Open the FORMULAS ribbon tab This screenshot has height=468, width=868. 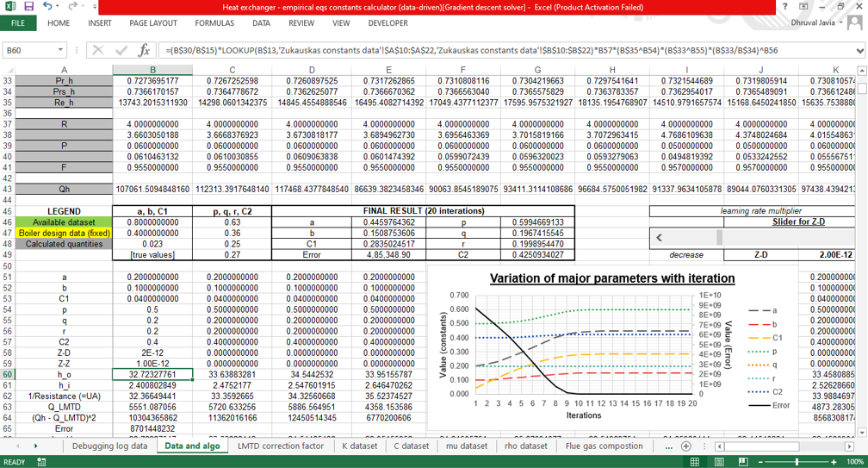(x=214, y=22)
